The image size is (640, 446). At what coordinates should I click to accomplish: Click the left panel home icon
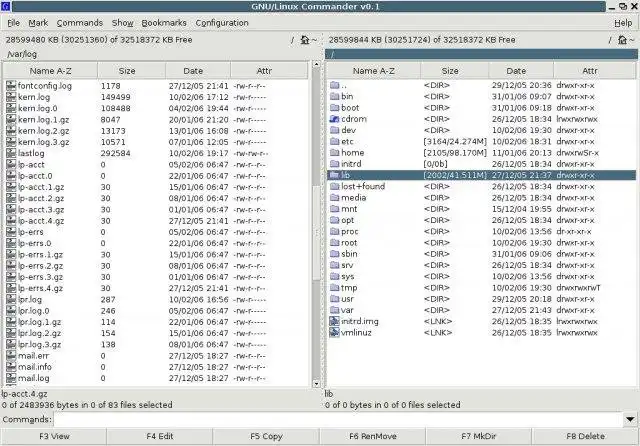point(305,40)
